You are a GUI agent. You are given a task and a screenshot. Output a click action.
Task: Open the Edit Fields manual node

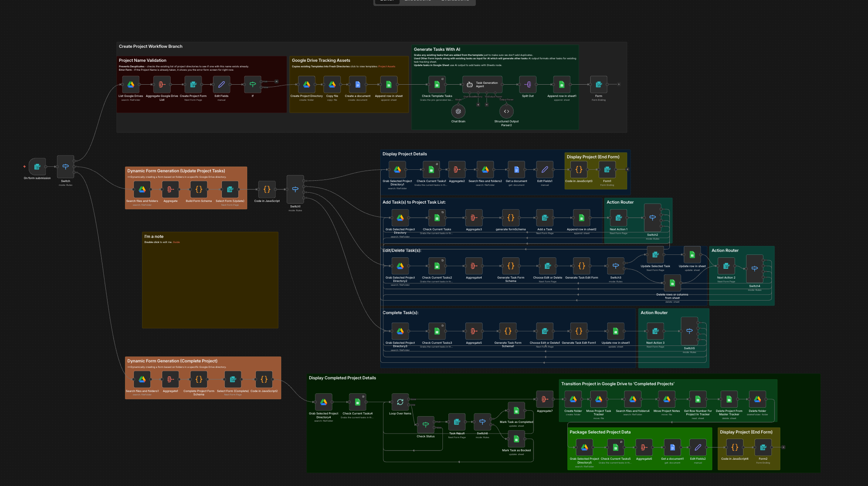[x=221, y=85]
